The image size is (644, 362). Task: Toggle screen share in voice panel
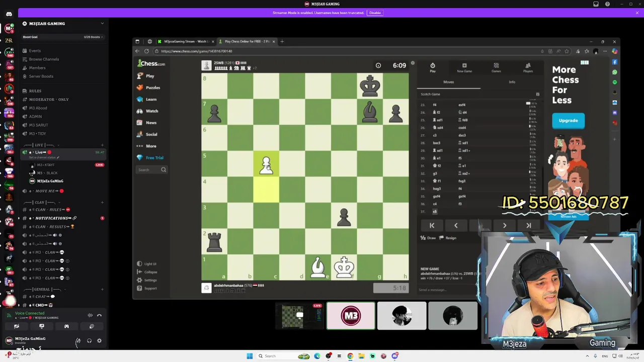coord(42,326)
